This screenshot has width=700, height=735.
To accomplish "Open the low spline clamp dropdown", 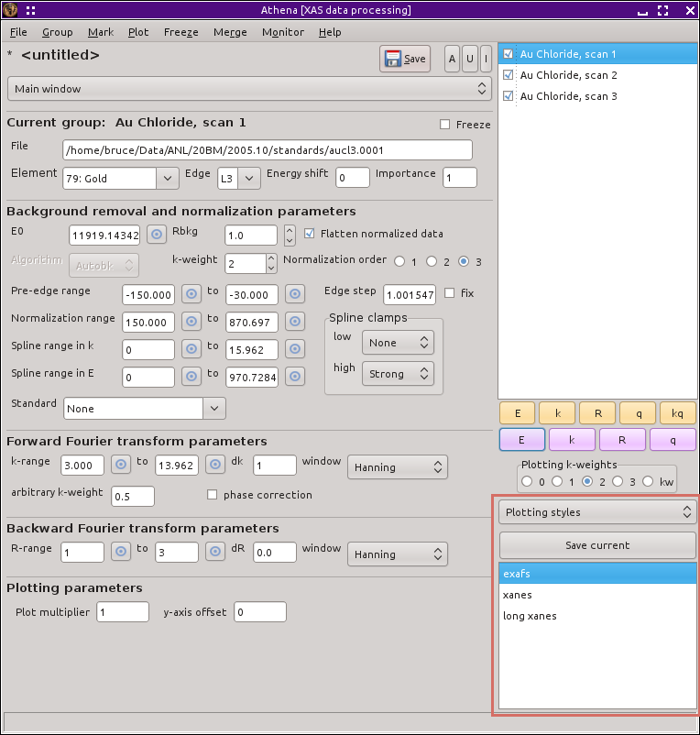I will click(x=398, y=343).
